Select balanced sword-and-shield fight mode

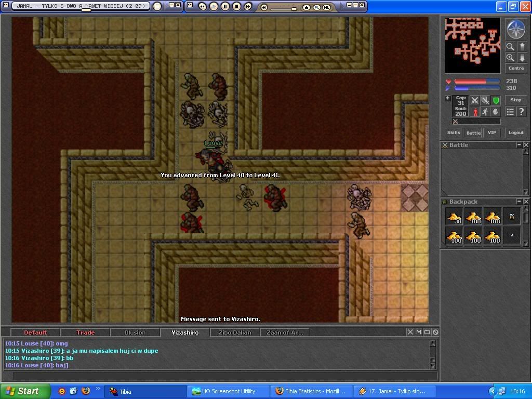pyautogui.click(x=485, y=100)
